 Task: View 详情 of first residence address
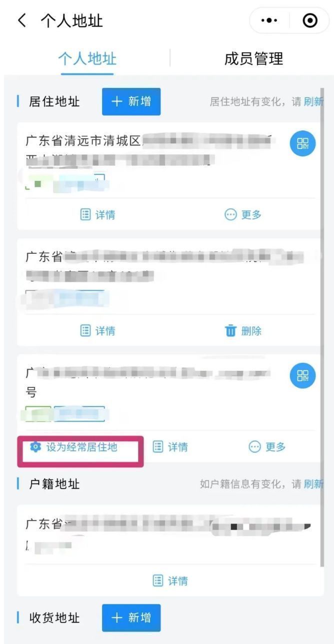(x=98, y=214)
